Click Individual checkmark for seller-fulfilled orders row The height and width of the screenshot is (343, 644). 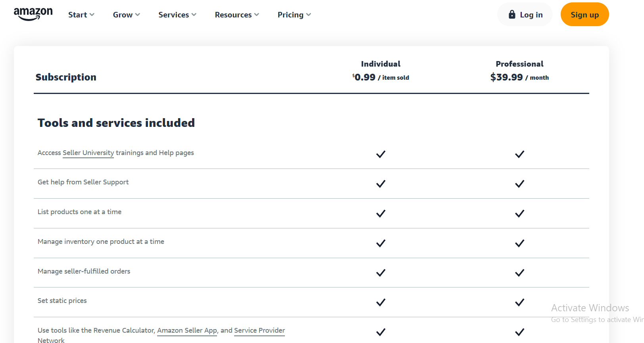pos(381,273)
